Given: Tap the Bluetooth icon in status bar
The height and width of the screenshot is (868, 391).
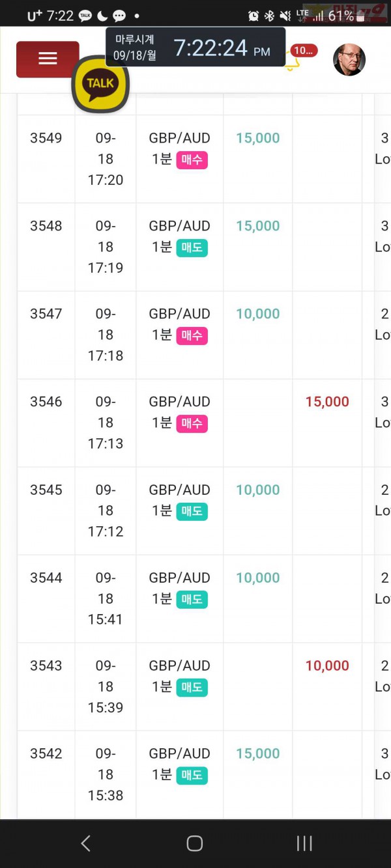Looking at the screenshot, I should (269, 16).
